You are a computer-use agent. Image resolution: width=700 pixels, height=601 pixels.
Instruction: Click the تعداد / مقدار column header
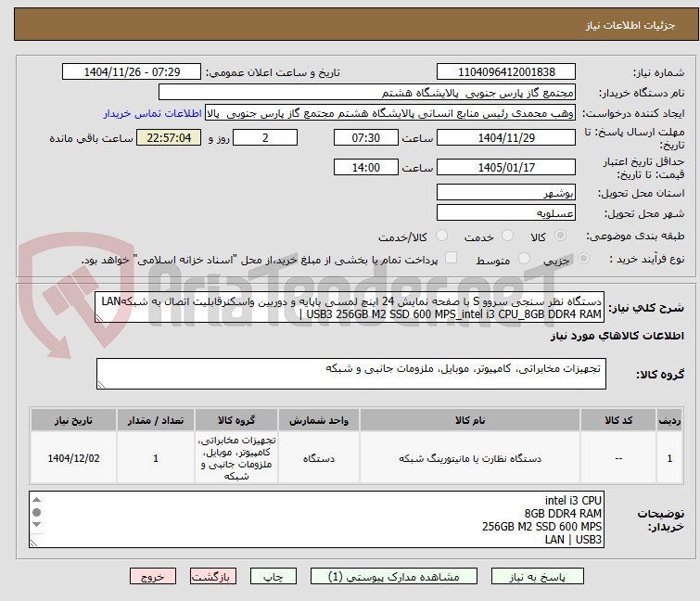pos(156,420)
